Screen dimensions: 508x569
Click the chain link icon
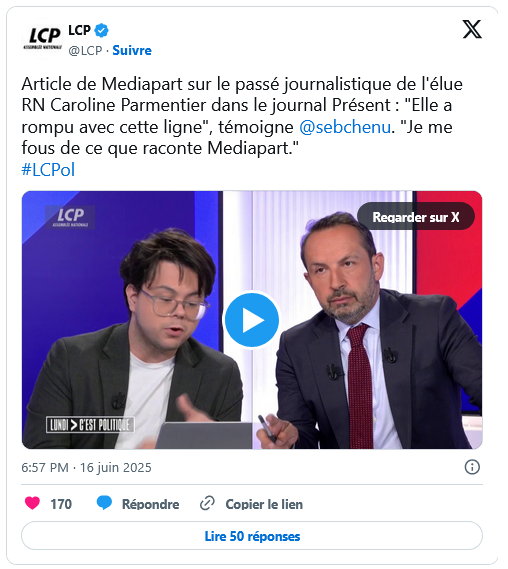click(x=208, y=503)
